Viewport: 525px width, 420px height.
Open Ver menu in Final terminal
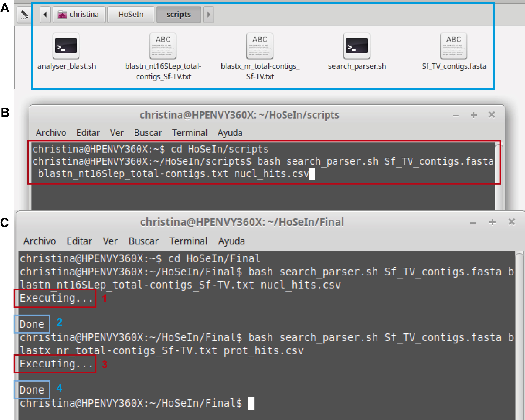[110, 241]
